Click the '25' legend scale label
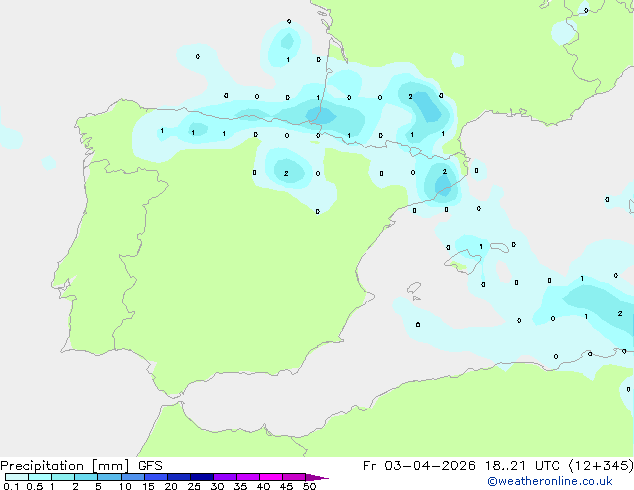The image size is (634, 490). (194, 486)
